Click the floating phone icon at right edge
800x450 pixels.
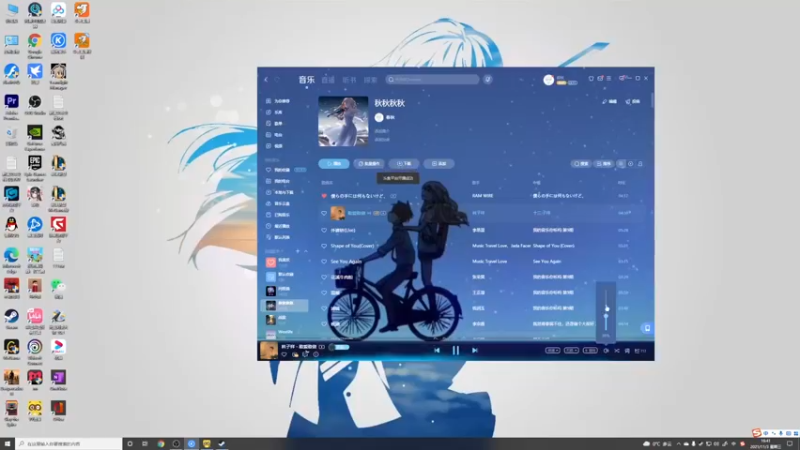pos(647,328)
